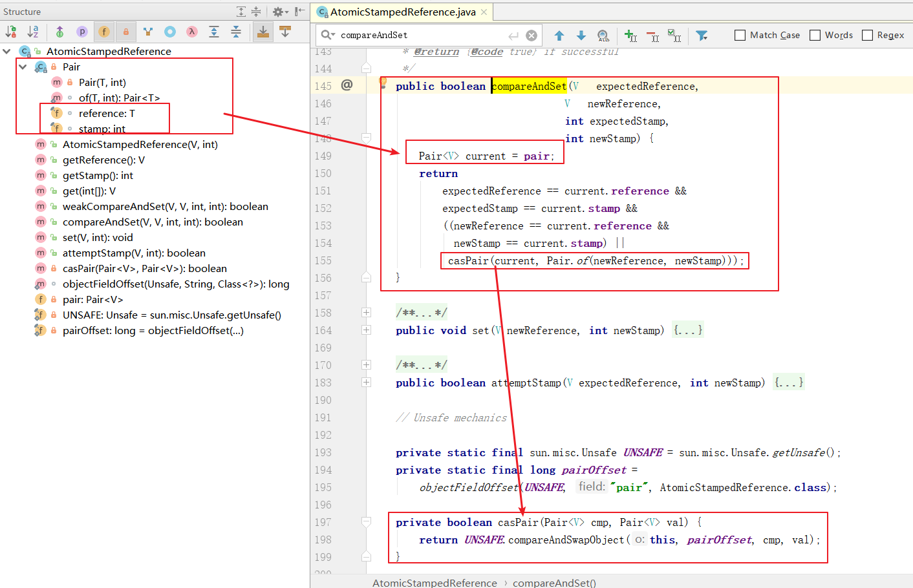Open Structure panel settings gear dropdown
This screenshot has height=588, width=913.
[x=280, y=12]
